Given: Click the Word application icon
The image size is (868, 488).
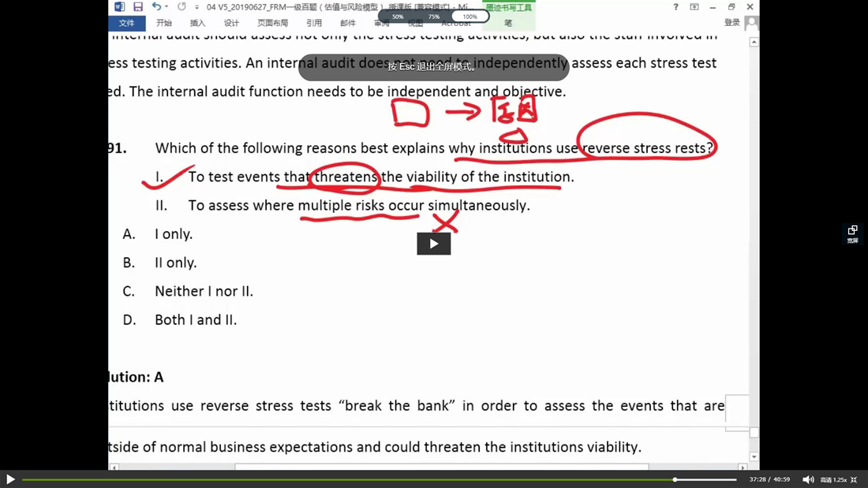Looking at the screenshot, I should pyautogui.click(x=120, y=6).
